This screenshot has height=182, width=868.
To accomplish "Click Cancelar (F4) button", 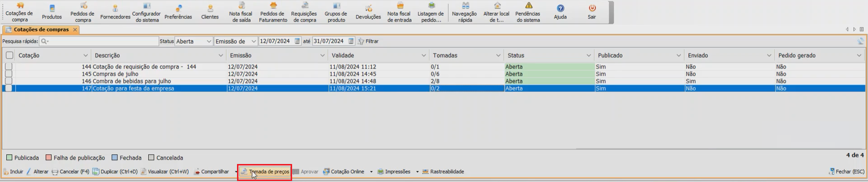I will click(71, 172).
